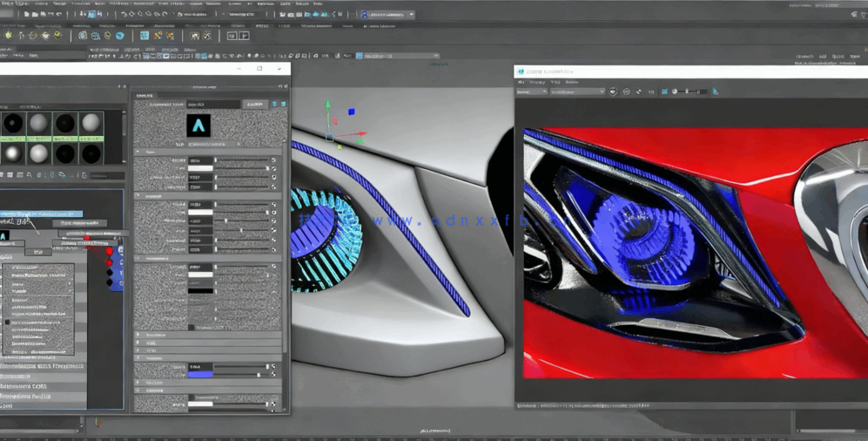Image resolution: width=868 pixels, height=441 pixels.
Task: Click the blue cube handle on the transform gizmo
Action: pos(351,112)
